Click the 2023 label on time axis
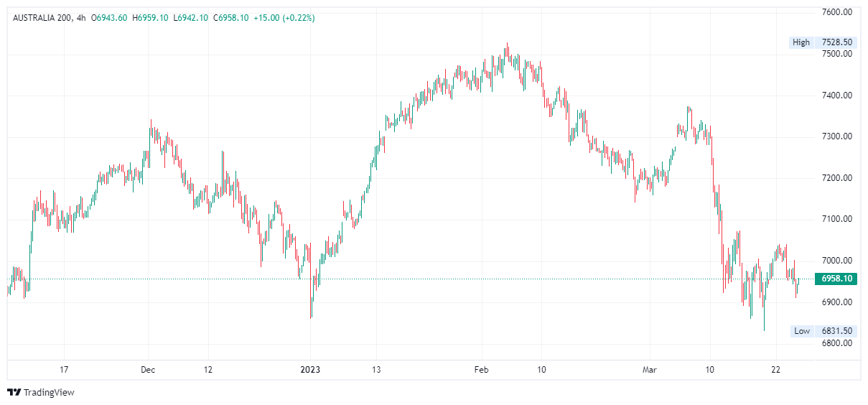 pos(310,370)
